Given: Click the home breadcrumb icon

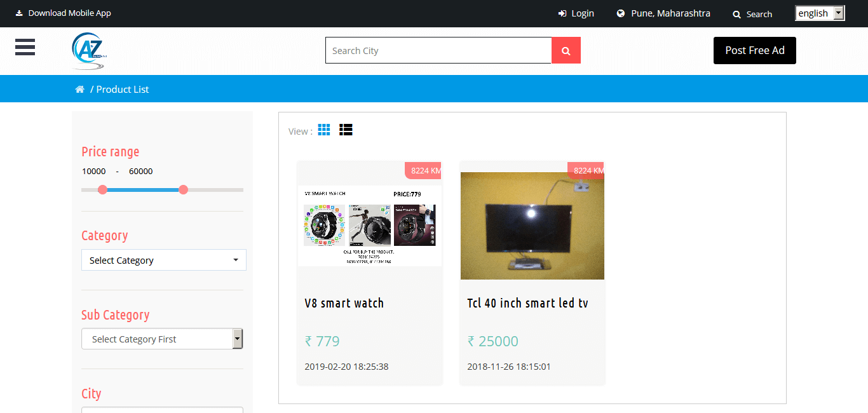Looking at the screenshot, I should 79,90.
